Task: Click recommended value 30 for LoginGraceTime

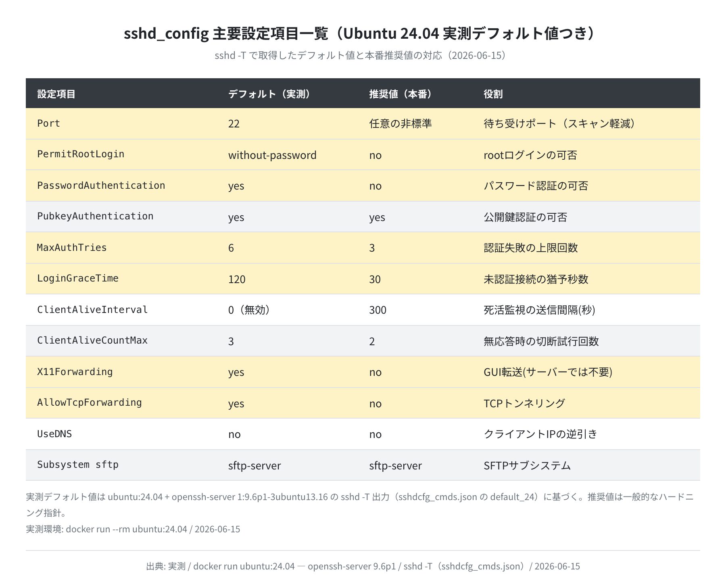Action: (x=375, y=279)
